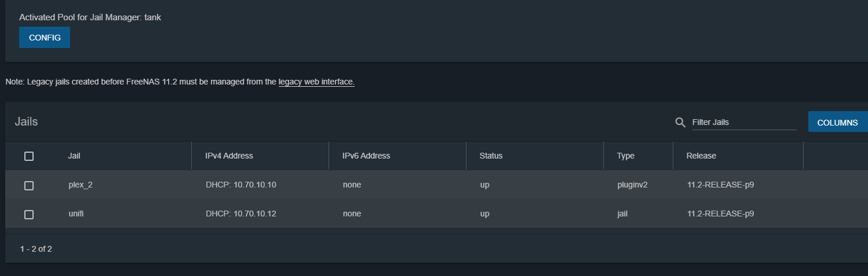Sort by the Status column header
Viewport: 868px width, 276px height.
(491, 156)
